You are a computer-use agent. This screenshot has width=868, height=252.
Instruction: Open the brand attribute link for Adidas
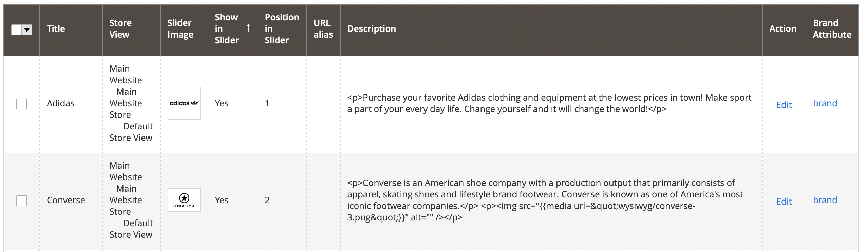(825, 103)
